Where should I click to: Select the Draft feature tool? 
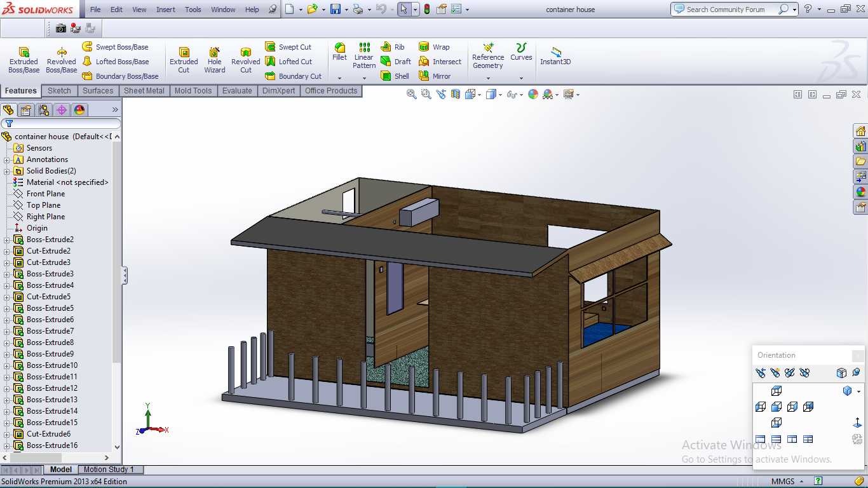click(396, 62)
